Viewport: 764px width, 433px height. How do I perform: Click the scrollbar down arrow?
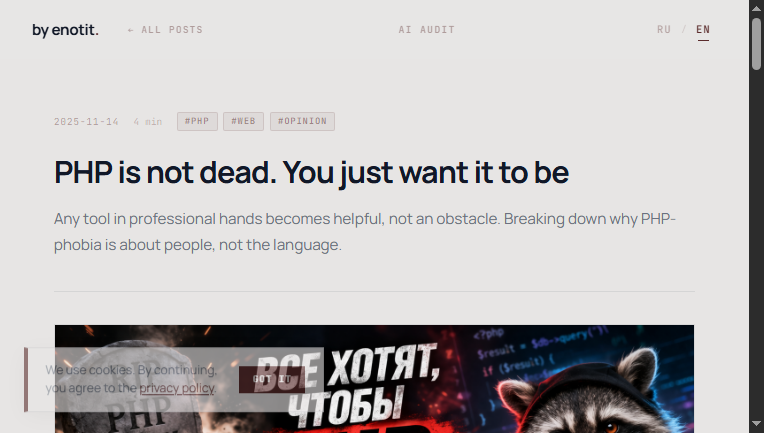tap(756, 424)
